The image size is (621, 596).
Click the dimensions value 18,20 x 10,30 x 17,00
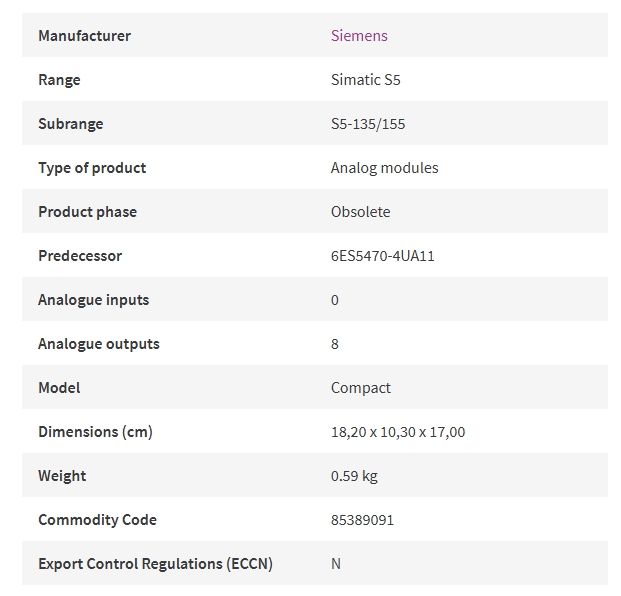pos(398,432)
